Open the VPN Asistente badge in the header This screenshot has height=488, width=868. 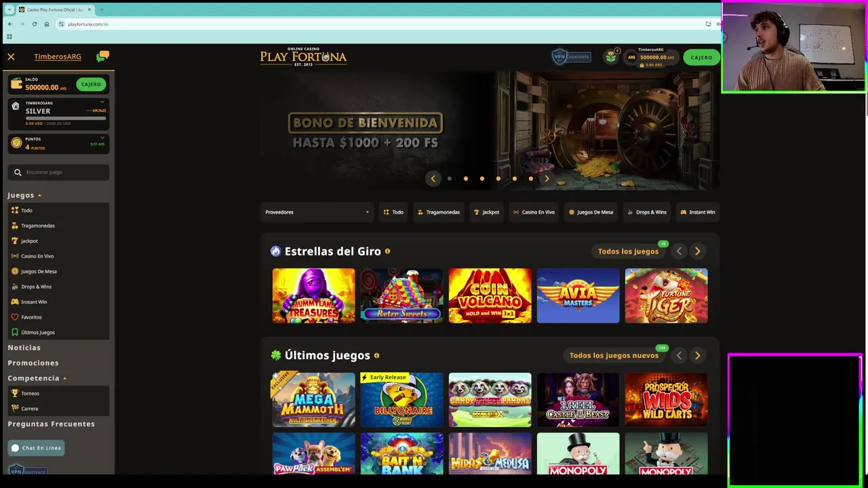pyautogui.click(x=571, y=57)
